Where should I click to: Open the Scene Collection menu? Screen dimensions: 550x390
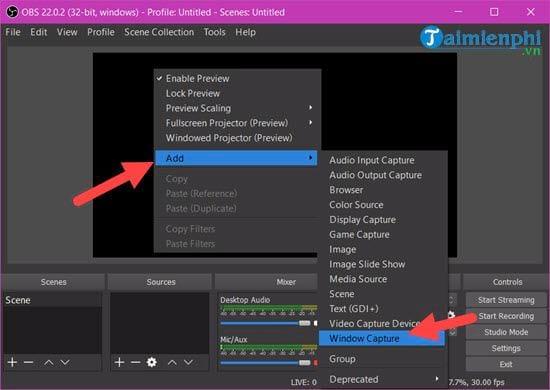[x=159, y=32]
